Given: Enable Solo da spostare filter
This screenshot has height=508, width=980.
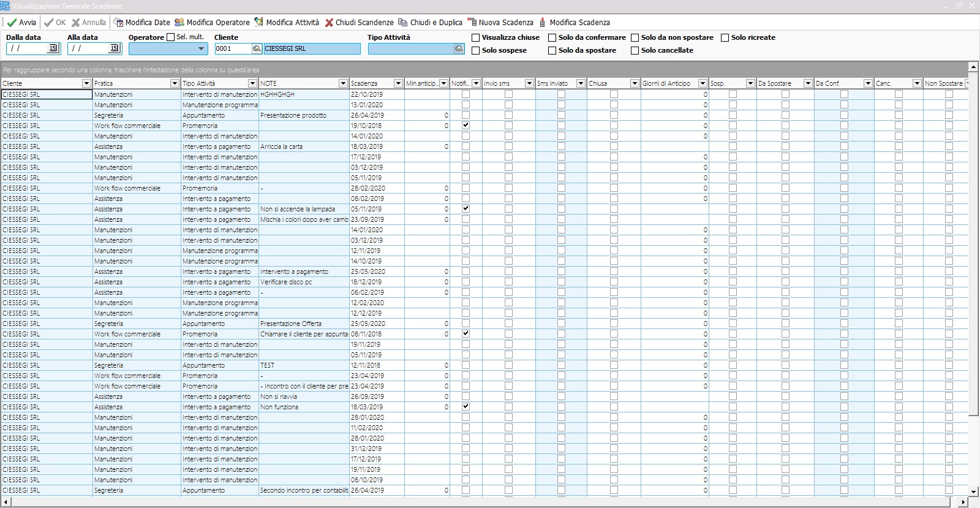Looking at the screenshot, I should (552, 50).
